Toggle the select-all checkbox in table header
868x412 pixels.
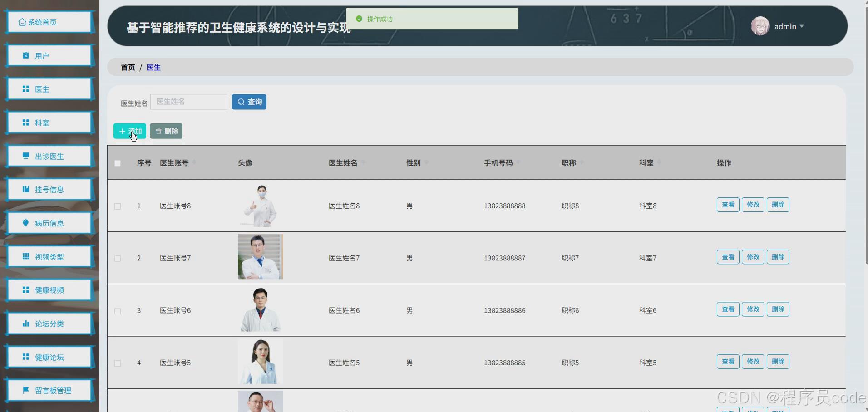coord(118,163)
